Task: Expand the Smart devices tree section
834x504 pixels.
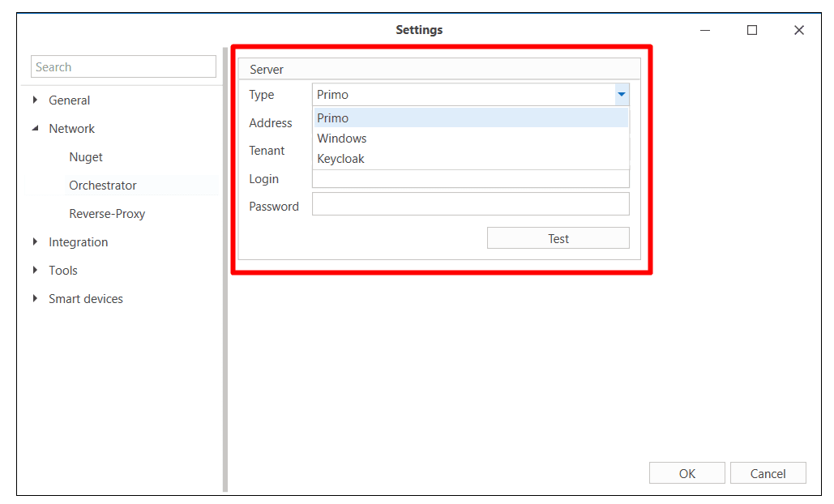Action: 35,299
